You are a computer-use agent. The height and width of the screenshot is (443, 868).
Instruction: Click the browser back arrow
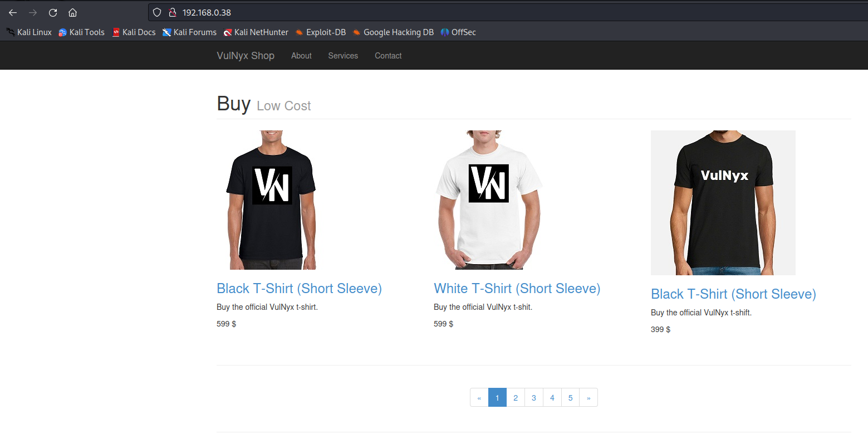click(13, 12)
